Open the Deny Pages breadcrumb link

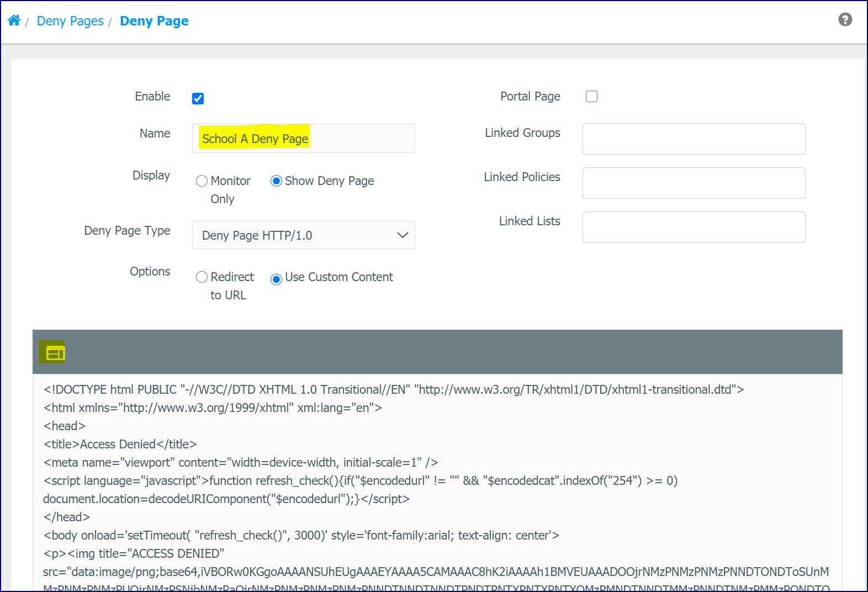[70, 21]
